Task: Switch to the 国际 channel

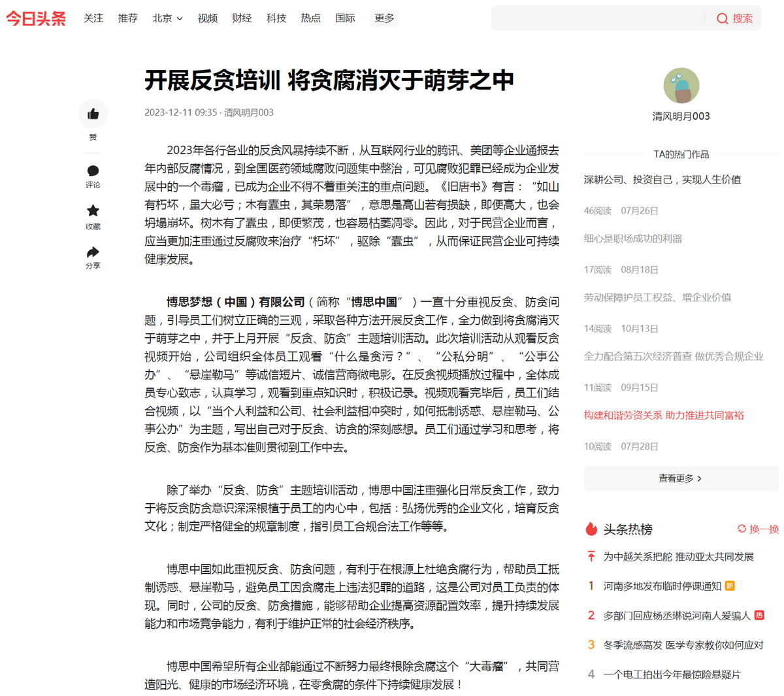Action: point(345,18)
